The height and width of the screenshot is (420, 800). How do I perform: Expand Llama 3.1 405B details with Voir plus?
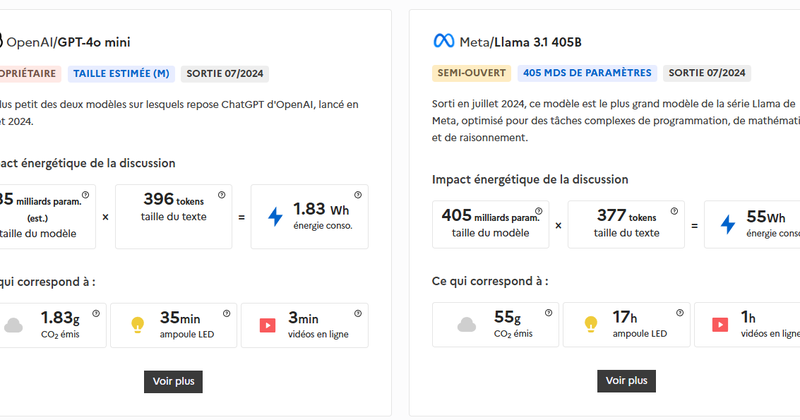click(x=626, y=380)
